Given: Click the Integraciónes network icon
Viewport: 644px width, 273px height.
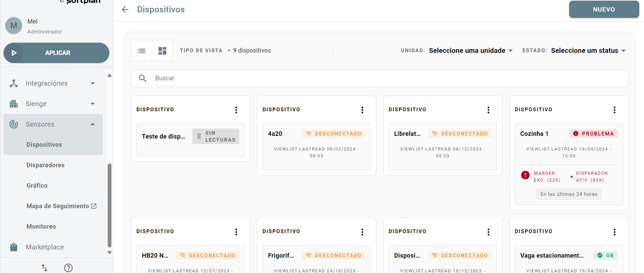Looking at the screenshot, I should tap(14, 83).
